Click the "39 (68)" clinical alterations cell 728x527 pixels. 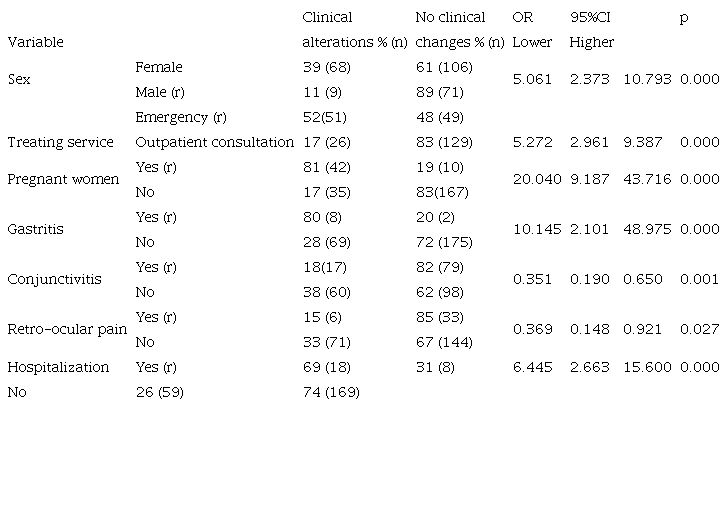coord(327,67)
